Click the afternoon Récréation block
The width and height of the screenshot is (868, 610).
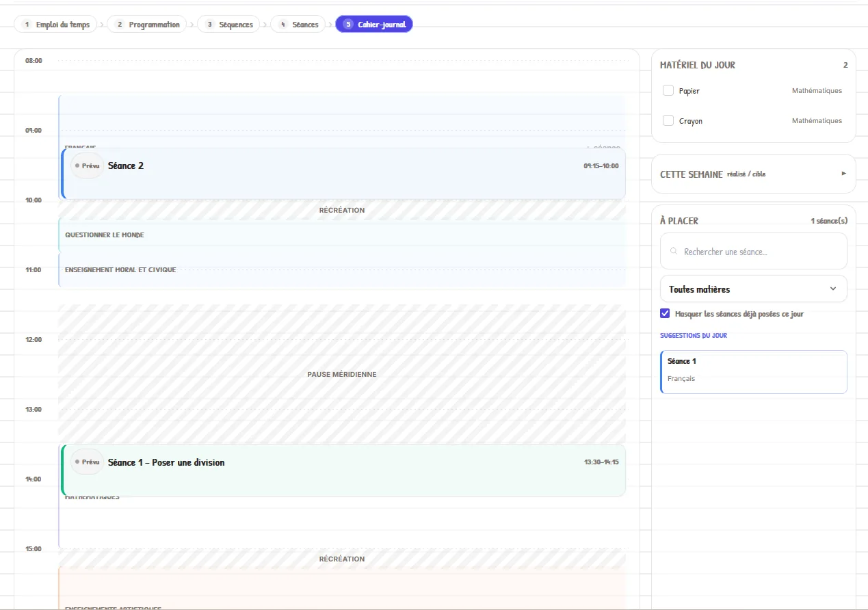click(x=342, y=559)
